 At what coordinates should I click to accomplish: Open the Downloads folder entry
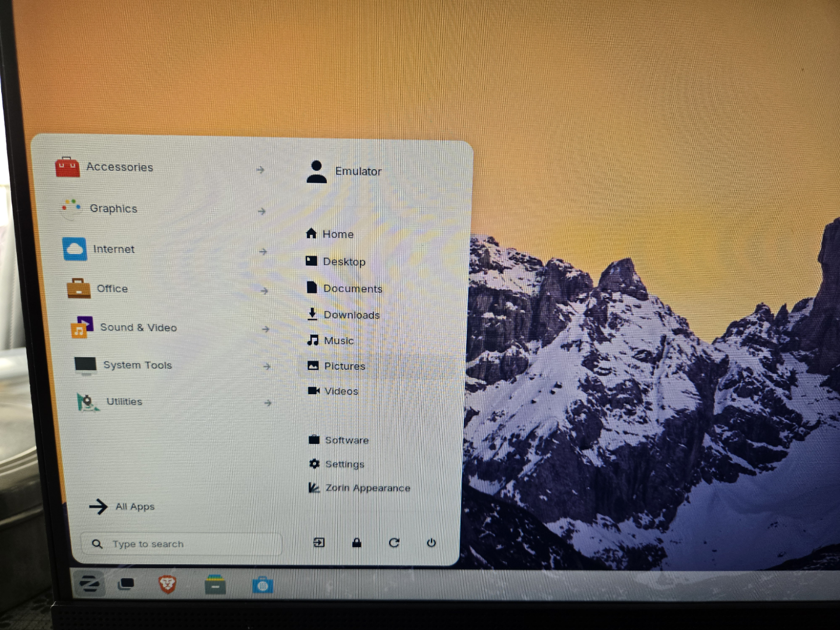click(x=343, y=314)
